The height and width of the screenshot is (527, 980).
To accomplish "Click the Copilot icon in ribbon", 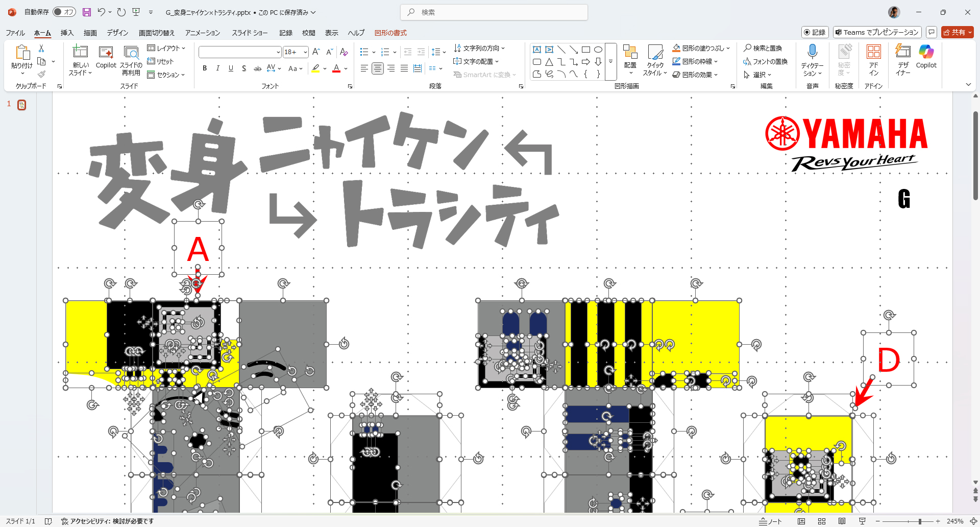I will [926, 52].
